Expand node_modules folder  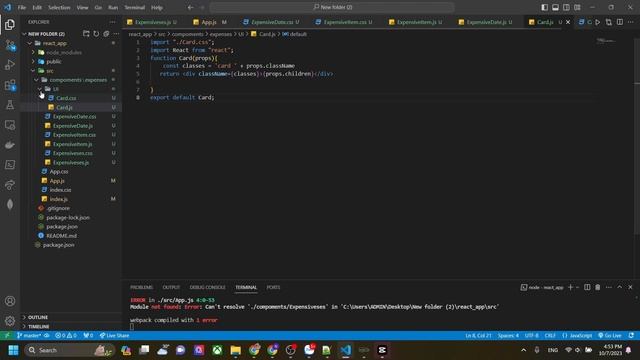33,52
